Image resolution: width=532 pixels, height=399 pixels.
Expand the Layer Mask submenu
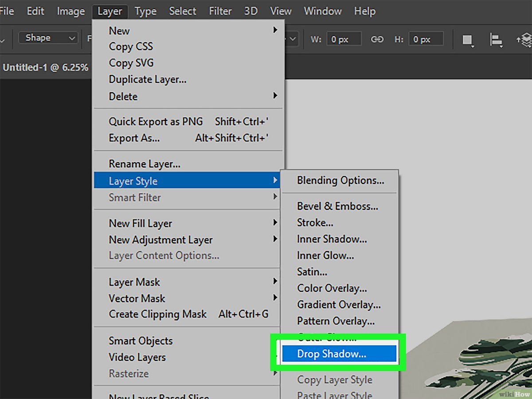(134, 282)
